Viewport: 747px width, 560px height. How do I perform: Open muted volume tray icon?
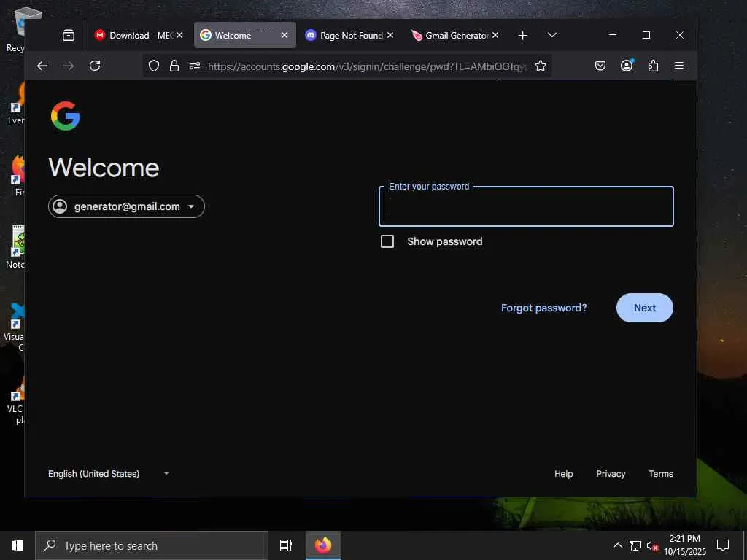(652, 545)
